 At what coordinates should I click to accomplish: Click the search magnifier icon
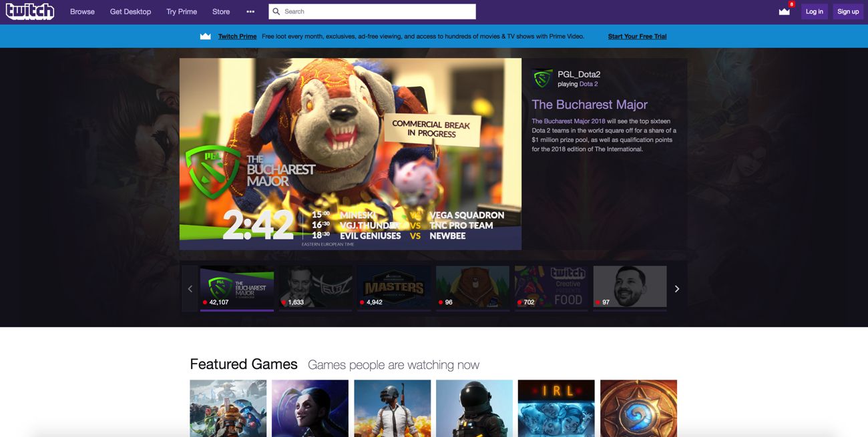tap(277, 11)
